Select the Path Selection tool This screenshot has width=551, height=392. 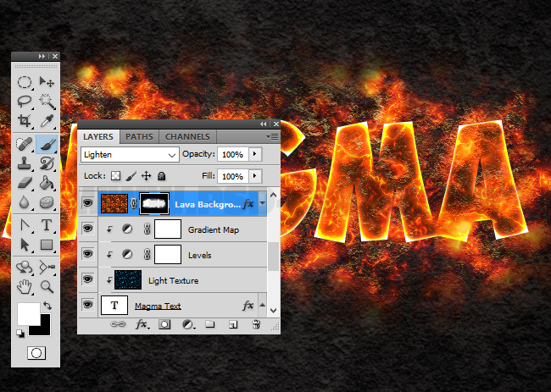tap(25, 245)
